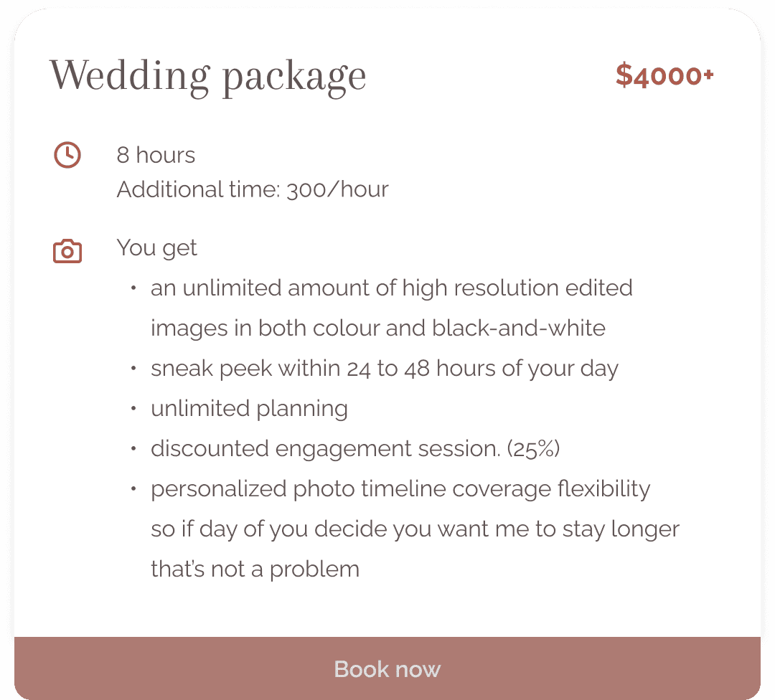
Task: Click the line about wanting me to stay longer
Action: click(x=415, y=529)
